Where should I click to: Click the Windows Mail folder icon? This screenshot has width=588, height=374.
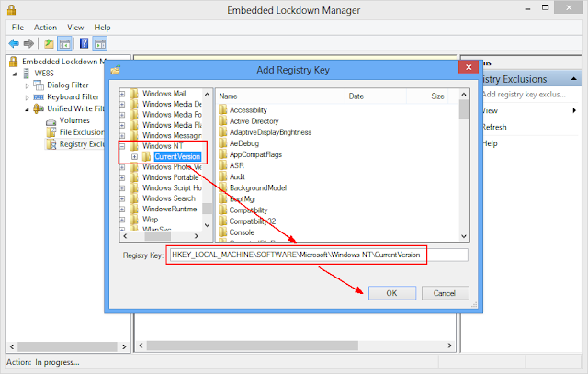pos(134,94)
